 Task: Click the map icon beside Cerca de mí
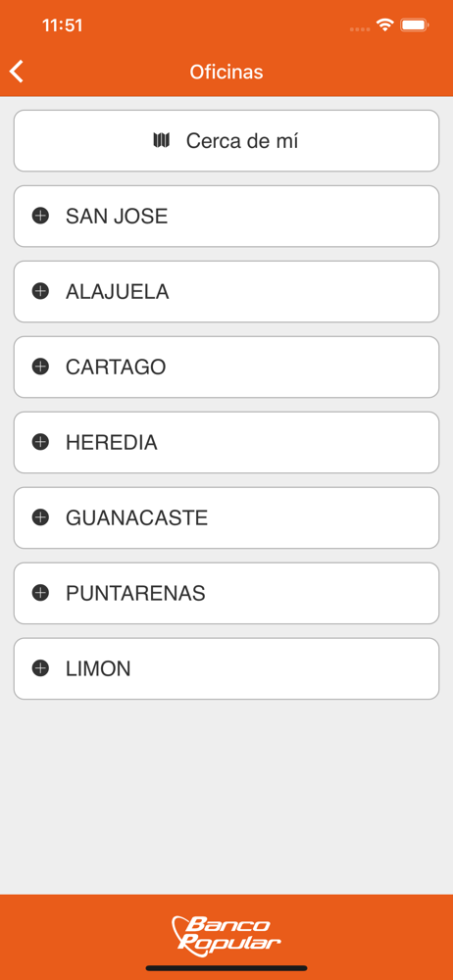click(162, 140)
